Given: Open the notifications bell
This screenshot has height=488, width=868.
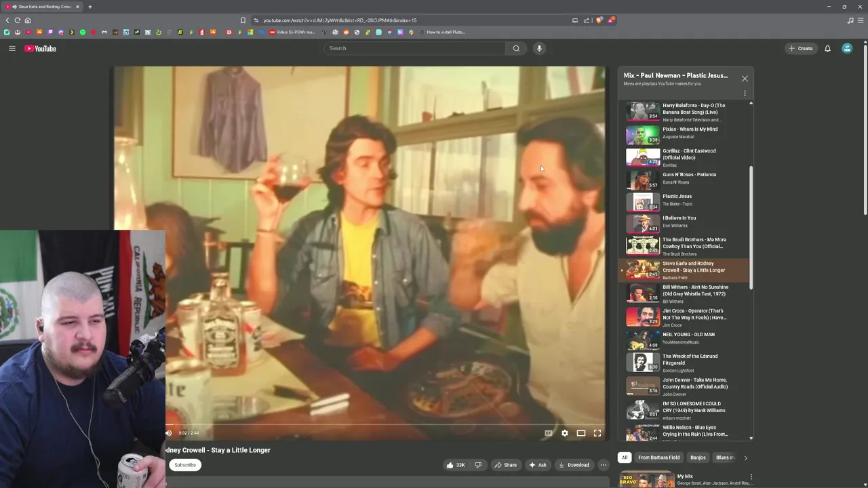Looking at the screenshot, I should point(827,48).
